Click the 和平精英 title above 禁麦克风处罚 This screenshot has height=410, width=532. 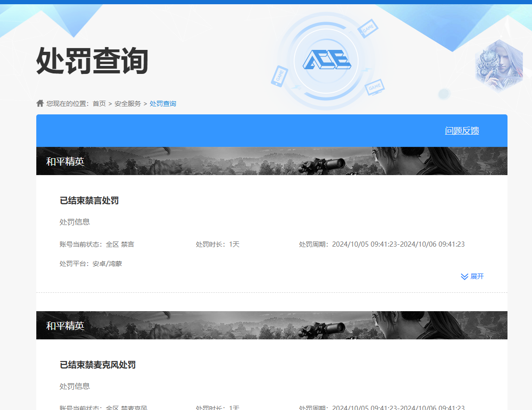[65, 326]
